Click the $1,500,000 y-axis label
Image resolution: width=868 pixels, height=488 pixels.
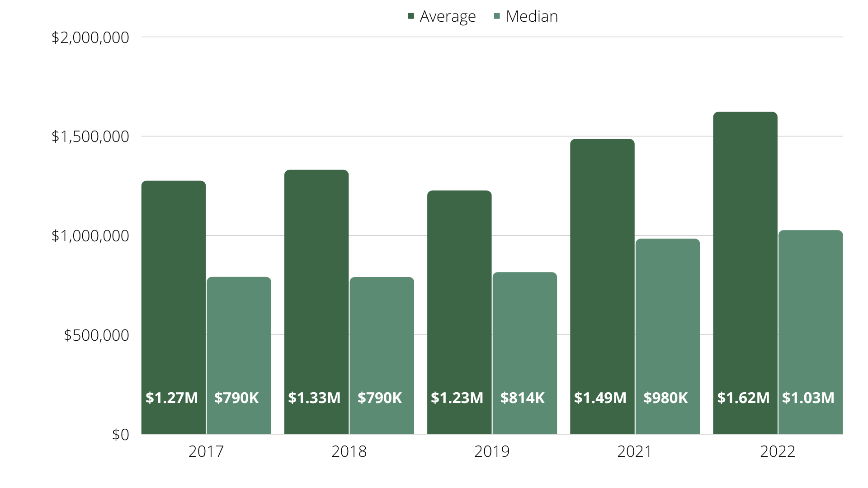(90, 136)
